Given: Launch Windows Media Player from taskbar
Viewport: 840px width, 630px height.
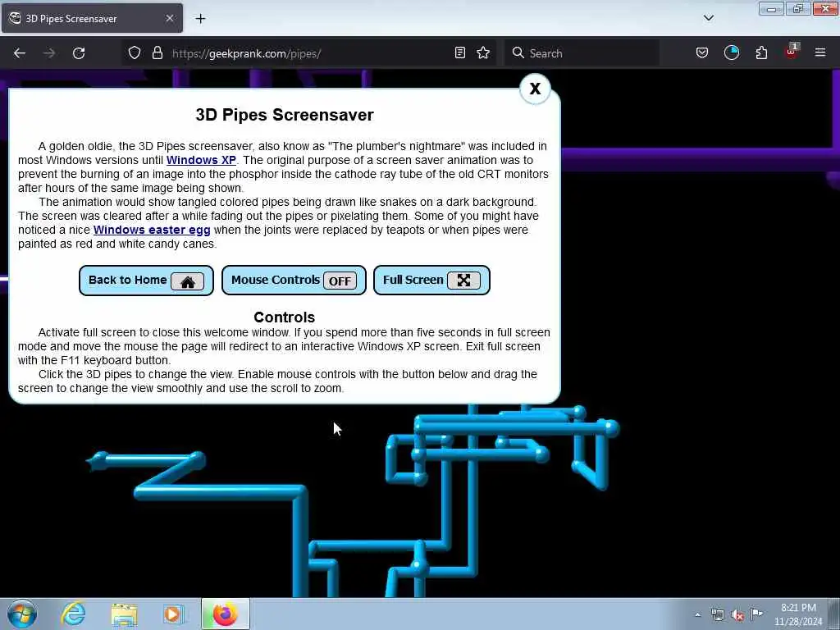Looking at the screenshot, I should [x=173, y=614].
